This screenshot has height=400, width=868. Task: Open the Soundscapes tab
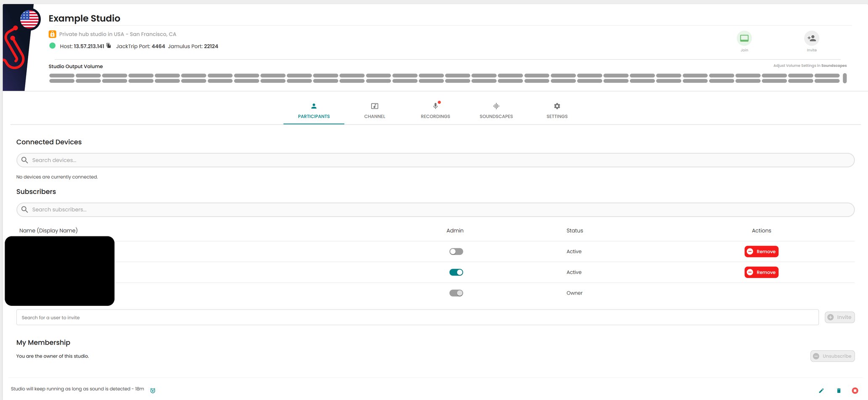pyautogui.click(x=496, y=111)
